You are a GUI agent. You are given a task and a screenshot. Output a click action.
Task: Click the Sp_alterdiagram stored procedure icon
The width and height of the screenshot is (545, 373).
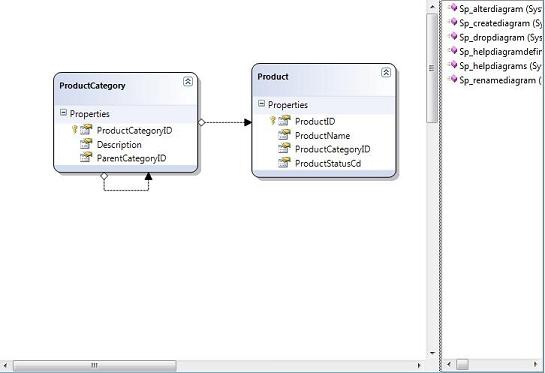click(453, 8)
